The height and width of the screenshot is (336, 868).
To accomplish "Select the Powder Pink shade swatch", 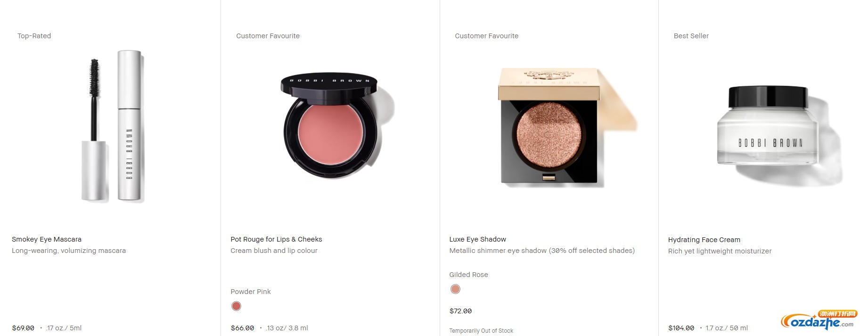I will (236, 306).
